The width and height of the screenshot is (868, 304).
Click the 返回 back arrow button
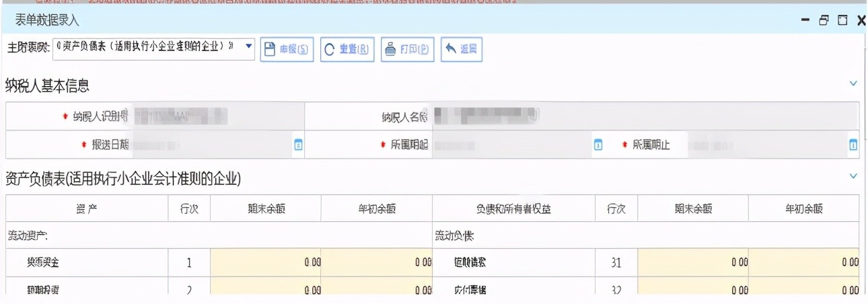pos(461,49)
